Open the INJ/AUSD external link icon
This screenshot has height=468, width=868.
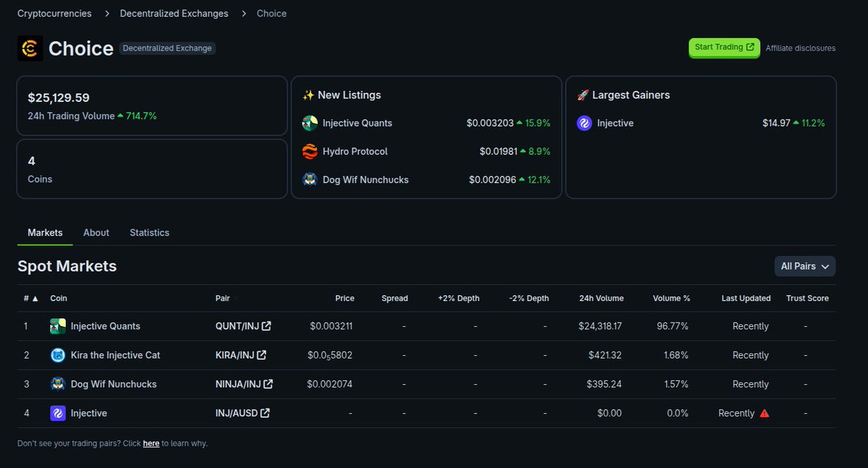pos(264,412)
